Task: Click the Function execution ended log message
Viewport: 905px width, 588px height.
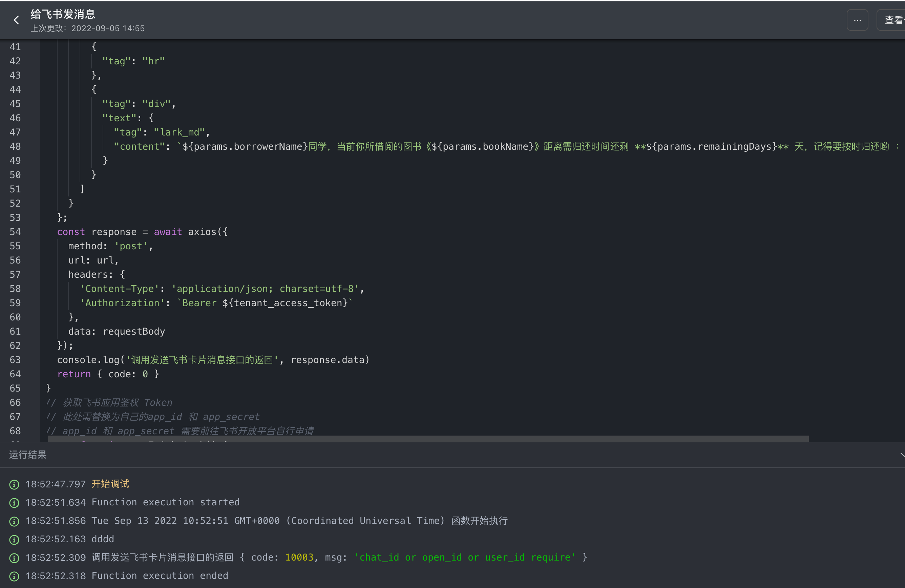Action: coord(160,576)
